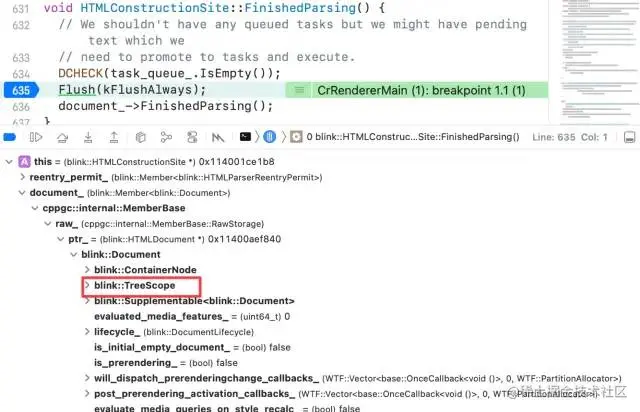Expand blink::Supplementable<blink::Document> row
This screenshot has width=640, height=412.
pyautogui.click(x=87, y=301)
